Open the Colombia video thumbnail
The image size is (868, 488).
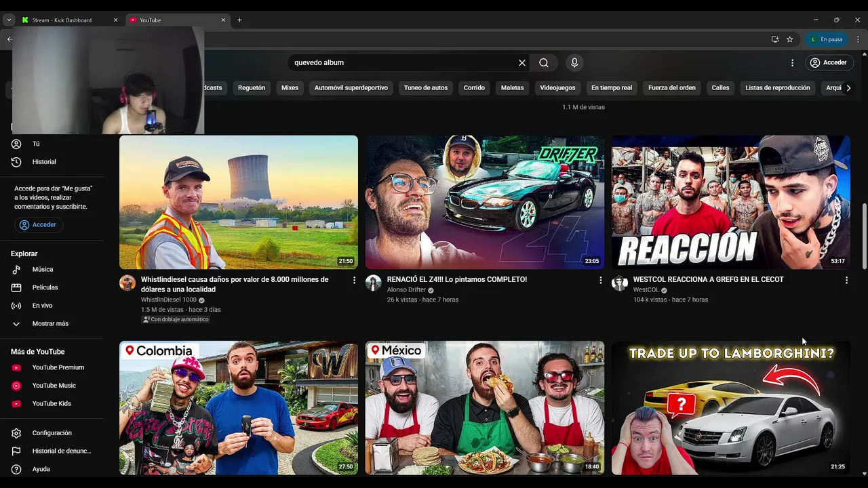click(x=239, y=407)
